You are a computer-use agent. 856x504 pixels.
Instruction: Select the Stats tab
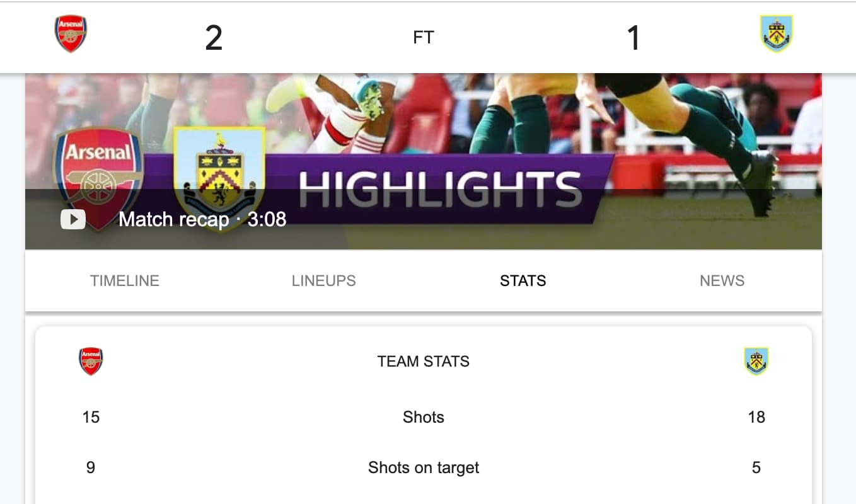[x=523, y=281]
